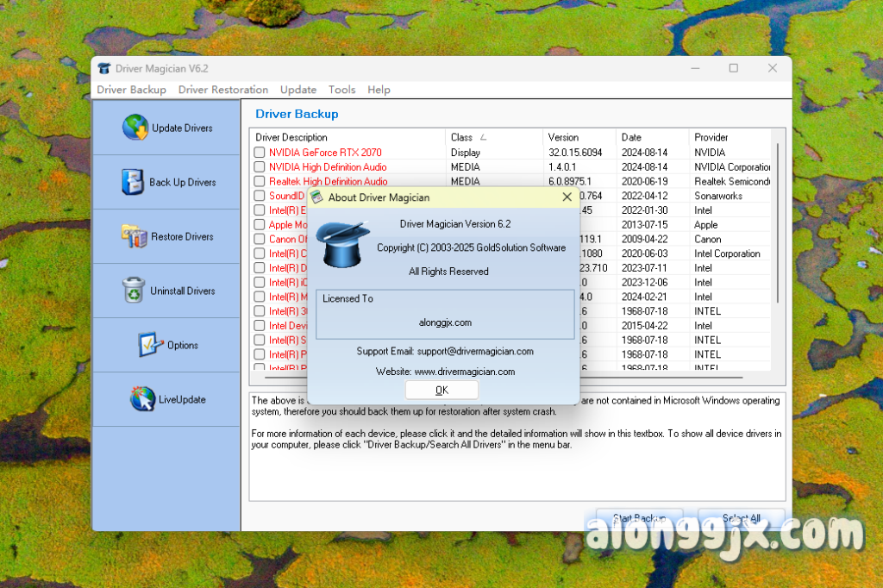Click the driver info description textbox
Screen dimensions: 883x588
[x=517, y=466]
